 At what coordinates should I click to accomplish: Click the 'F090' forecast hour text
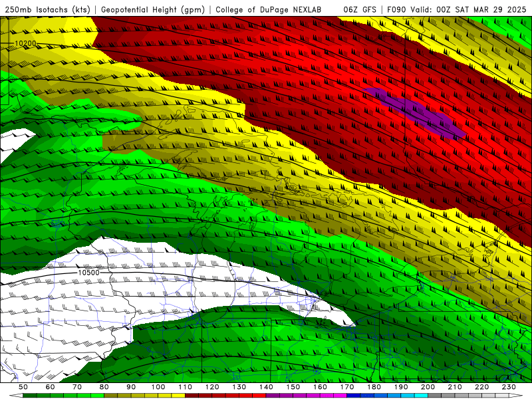click(x=396, y=9)
